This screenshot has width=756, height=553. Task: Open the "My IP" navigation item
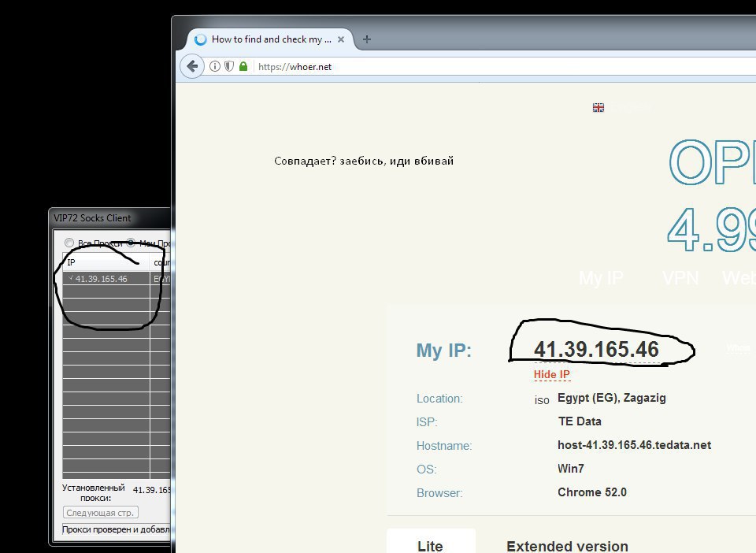click(x=601, y=278)
